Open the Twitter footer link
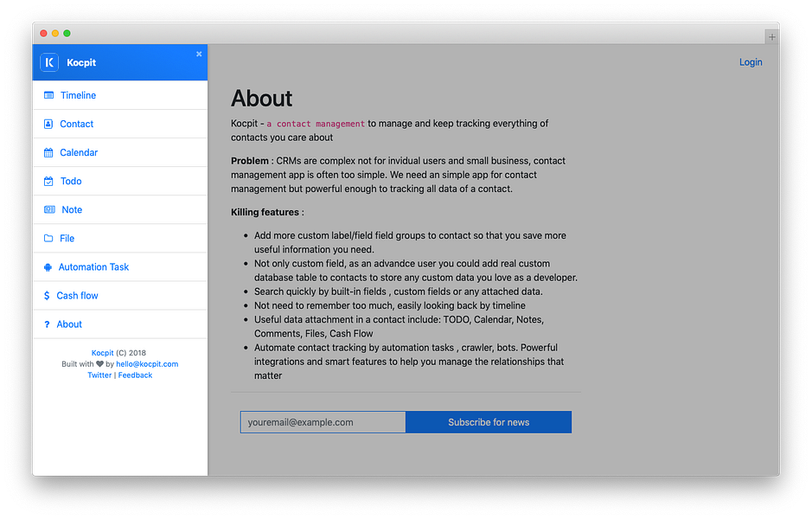The width and height of the screenshot is (812, 519). (99, 375)
